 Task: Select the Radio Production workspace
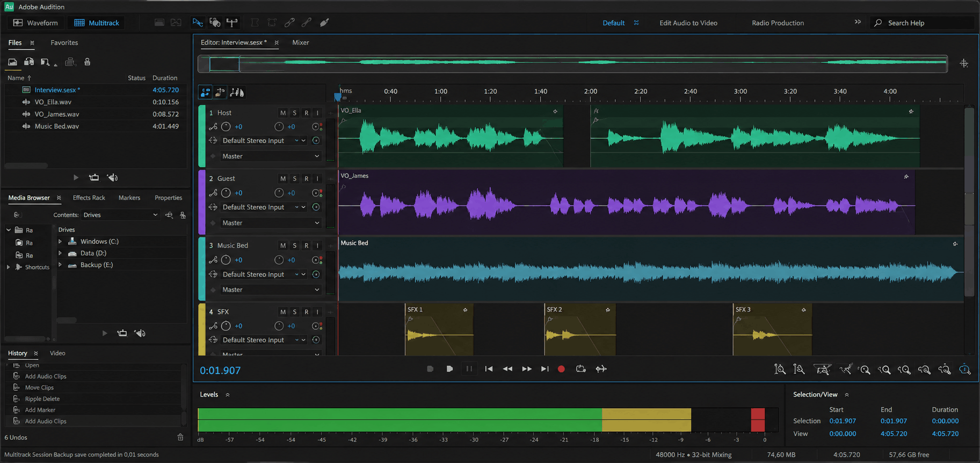(x=778, y=23)
